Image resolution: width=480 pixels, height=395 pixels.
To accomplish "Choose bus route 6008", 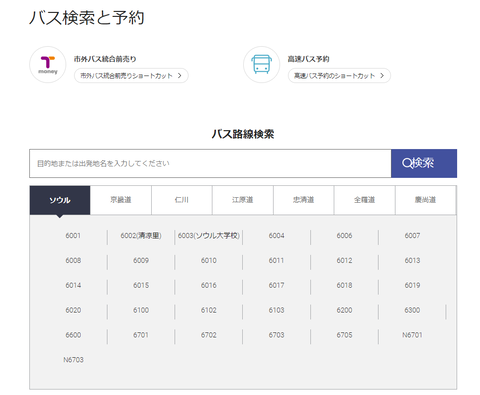I will (x=73, y=260).
